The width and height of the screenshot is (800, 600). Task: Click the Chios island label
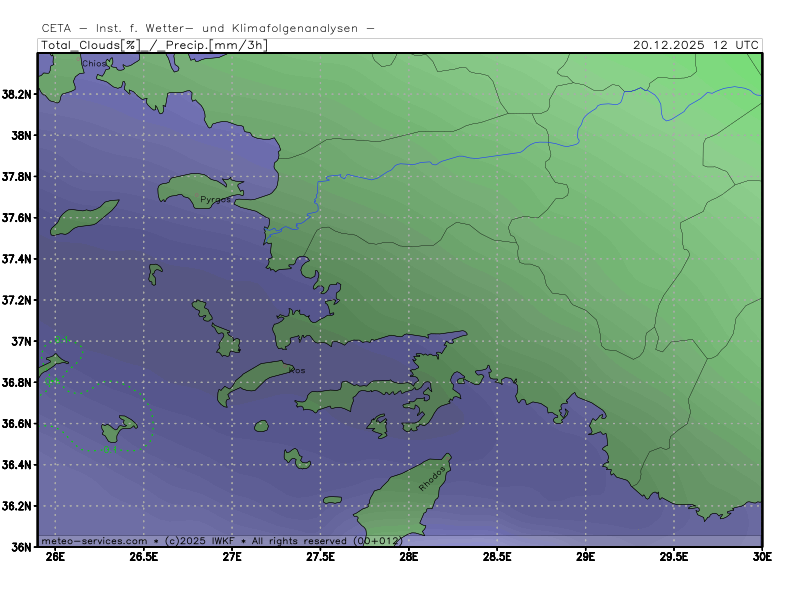pos(93,63)
